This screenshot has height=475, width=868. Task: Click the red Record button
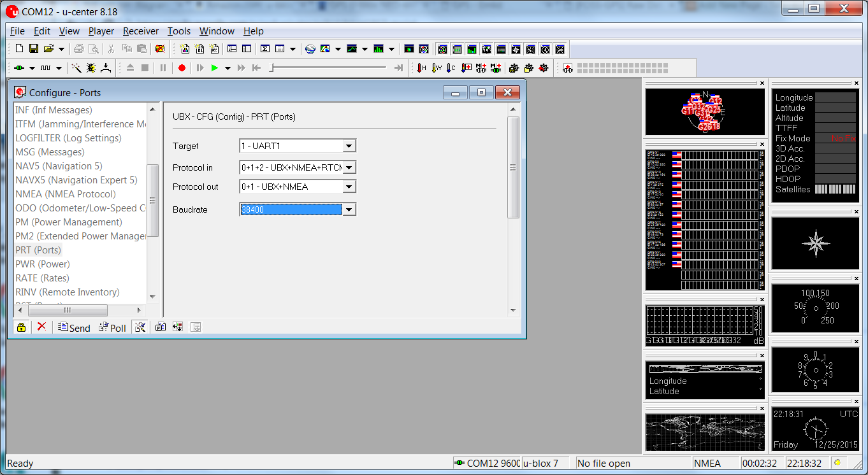click(x=182, y=67)
